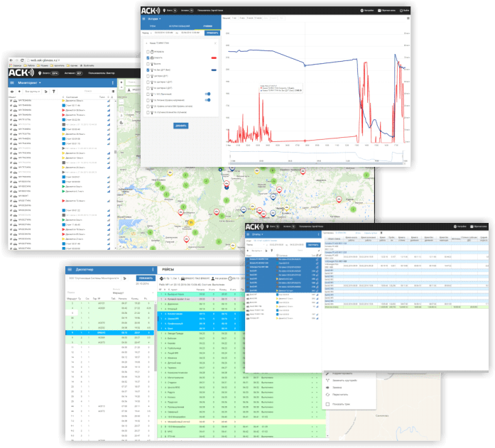
Task: Click the location pin icon in Monitoring top bar
Action: point(40,73)
